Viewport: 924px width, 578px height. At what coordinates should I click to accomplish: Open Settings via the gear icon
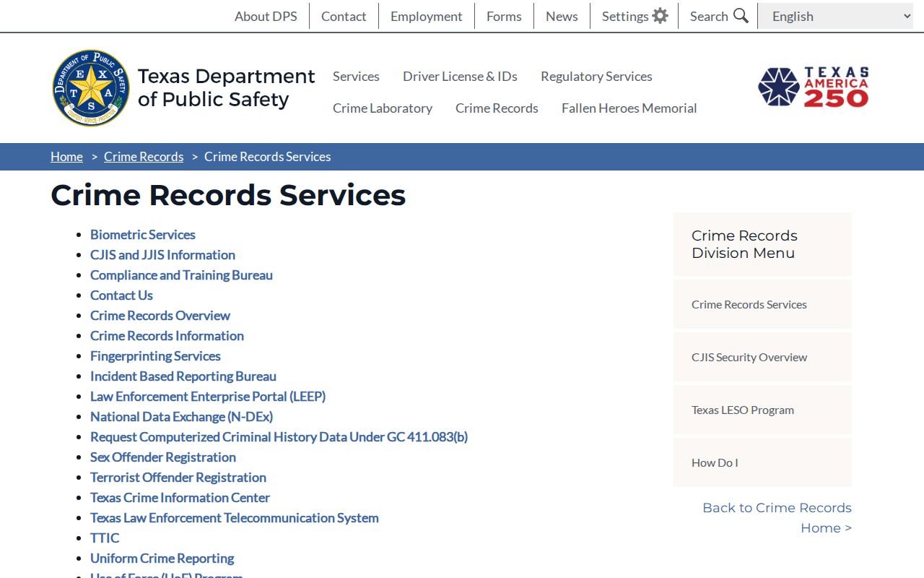tap(660, 16)
